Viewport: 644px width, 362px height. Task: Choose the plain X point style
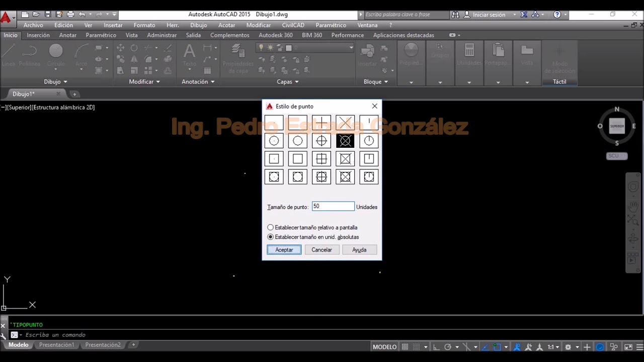tap(345, 123)
